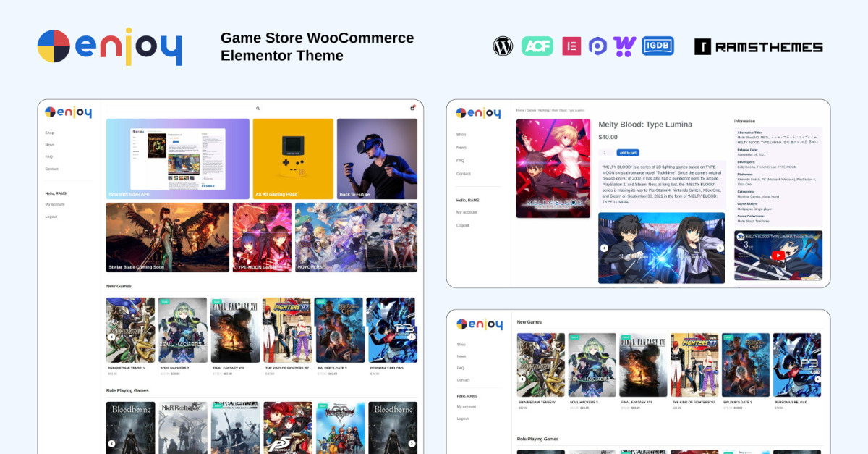
Task: Click the green ACF badge icon
Action: pos(537,46)
